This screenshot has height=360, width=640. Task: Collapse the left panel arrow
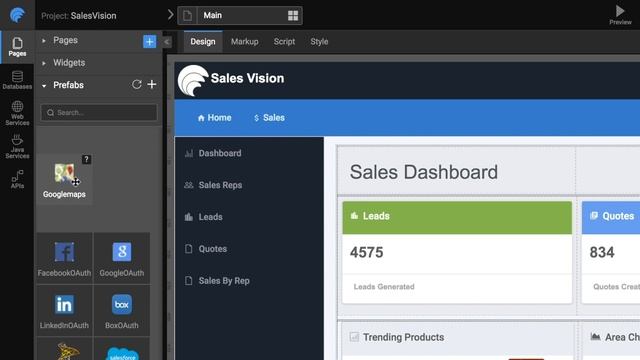[167, 42]
